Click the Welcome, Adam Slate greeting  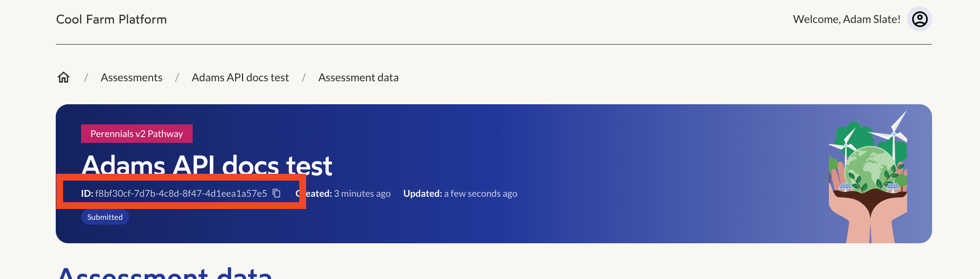[x=846, y=19]
